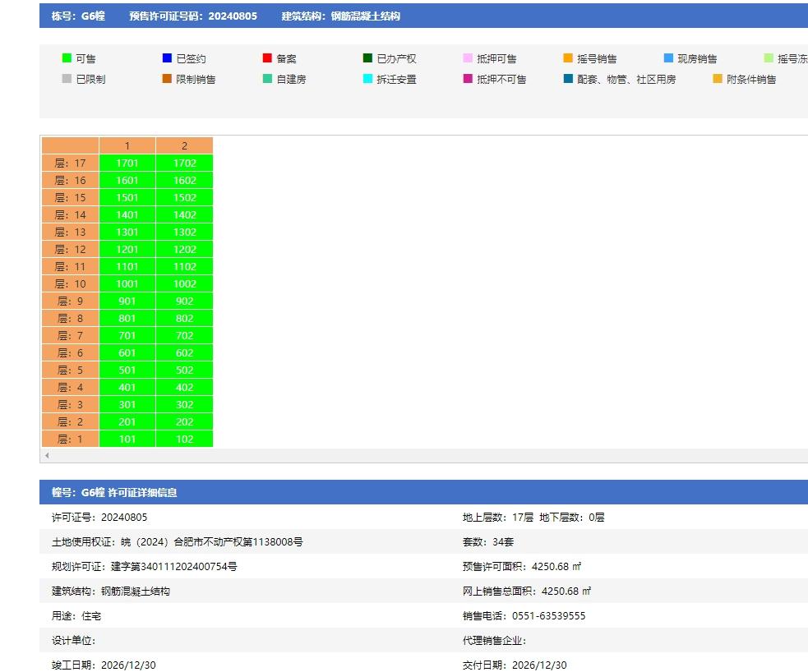
Task: Click unit 1201 cell
Action: pyautogui.click(x=127, y=249)
